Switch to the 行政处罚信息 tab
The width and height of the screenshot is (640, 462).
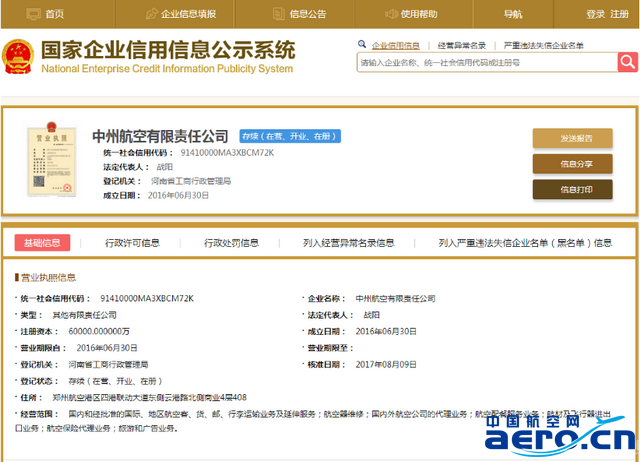[231, 243]
